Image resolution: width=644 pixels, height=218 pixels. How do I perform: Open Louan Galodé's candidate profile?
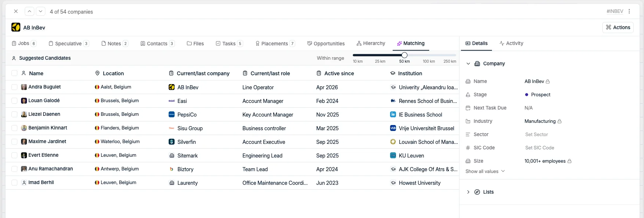click(x=44, y=101)
